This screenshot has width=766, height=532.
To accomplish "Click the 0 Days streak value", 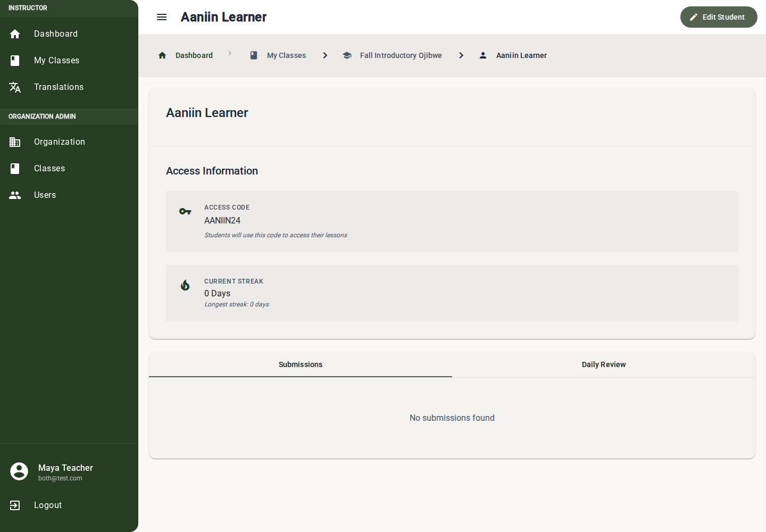I will [x=218, y=293].
